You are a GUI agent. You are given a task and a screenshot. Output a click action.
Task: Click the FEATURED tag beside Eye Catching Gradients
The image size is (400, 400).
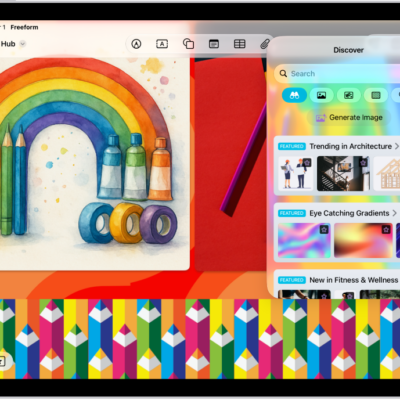coord(292,213)
